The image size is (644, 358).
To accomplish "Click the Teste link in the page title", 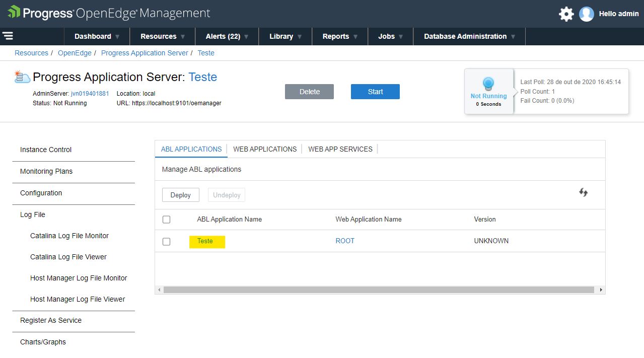I will click(x=203, y=77).
